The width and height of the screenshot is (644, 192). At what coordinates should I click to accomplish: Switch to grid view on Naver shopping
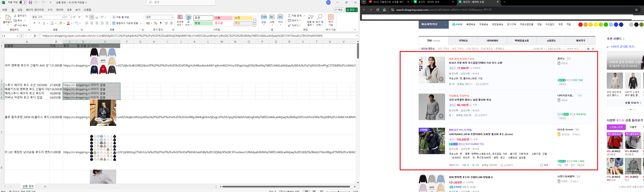tap(593, 49)
